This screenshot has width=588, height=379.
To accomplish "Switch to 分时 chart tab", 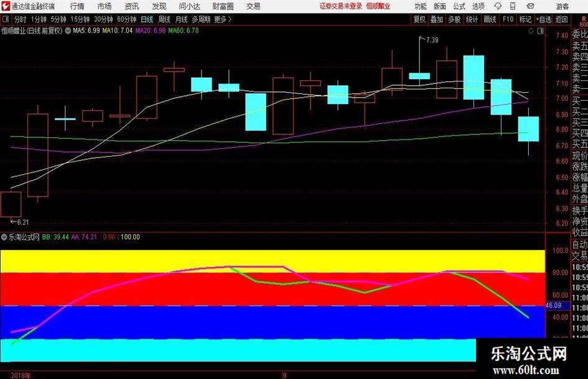I will click(20, 19).
